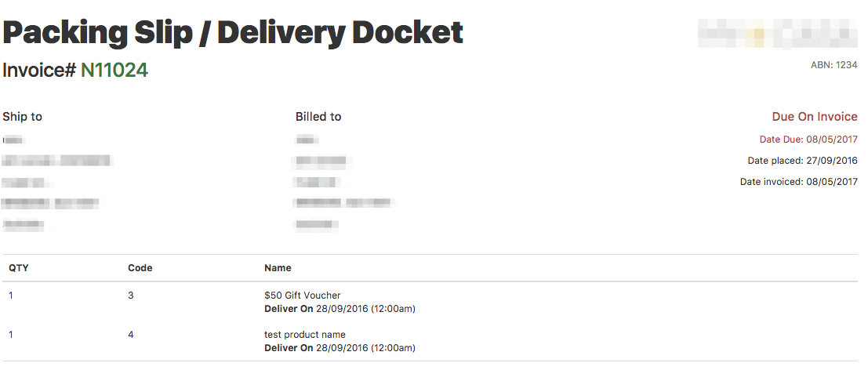868x370 pixels.
Task: Click the Date Due 08/05/2017 text
Action: click(808, 140)
